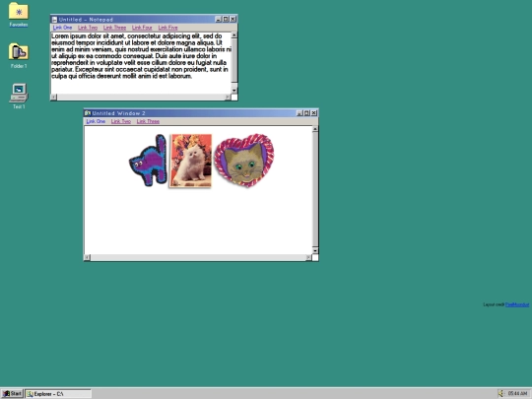Viewport: 532px width, 399px height.
Task: Activate the Explorer - C:\ taskbar button
Action: pyautogui.click(x=58, y=393)
